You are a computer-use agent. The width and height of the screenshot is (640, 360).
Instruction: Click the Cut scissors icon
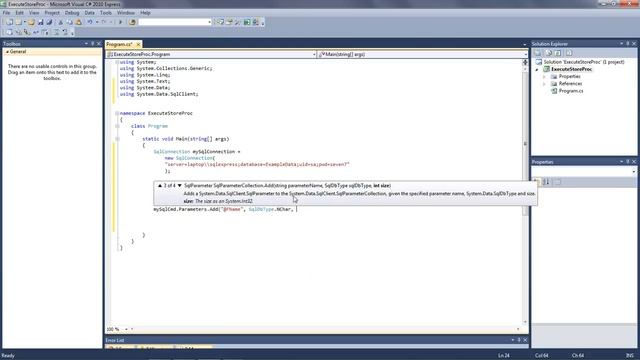point(60,22)
